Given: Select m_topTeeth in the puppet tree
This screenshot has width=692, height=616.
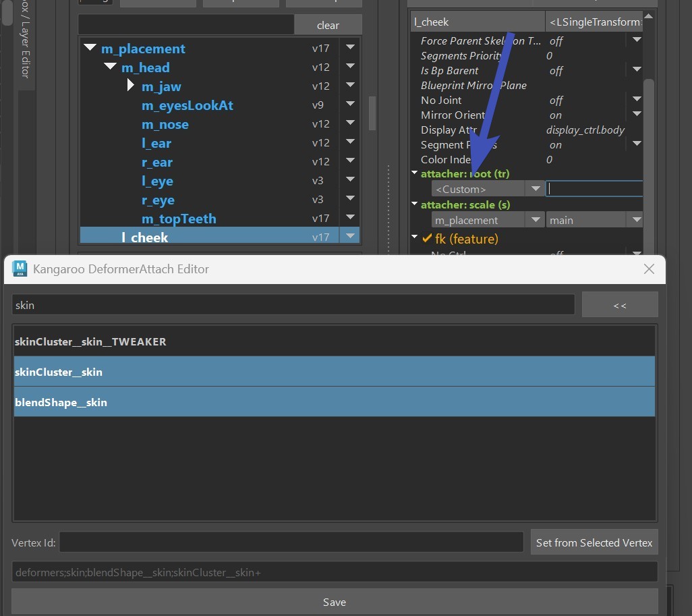Looking at the screenshot, I should pyautogui.click(x=179, y=219).
